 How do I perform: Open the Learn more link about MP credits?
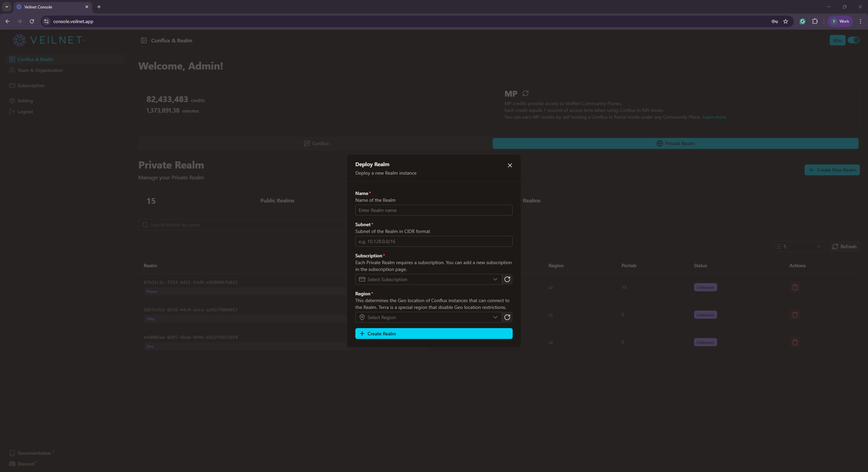714,117
